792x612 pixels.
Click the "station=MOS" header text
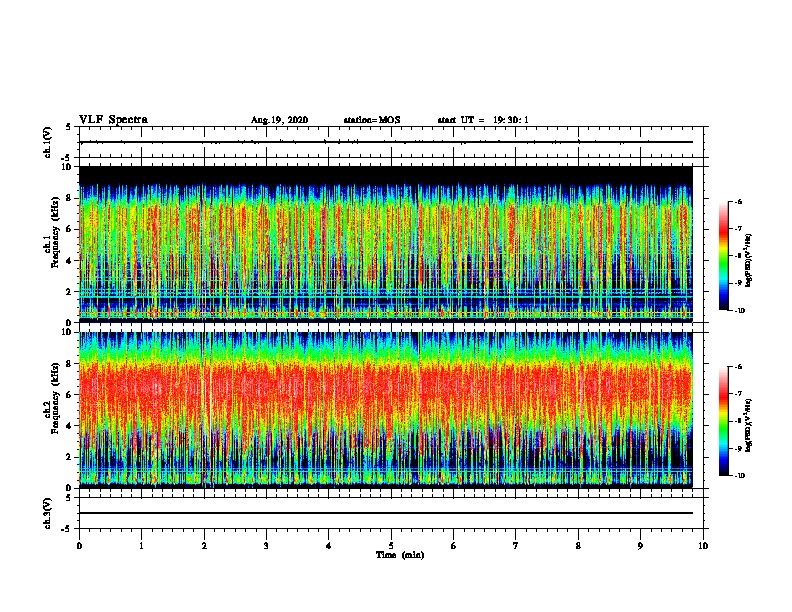pyautogui.click(x=372, y=120)
